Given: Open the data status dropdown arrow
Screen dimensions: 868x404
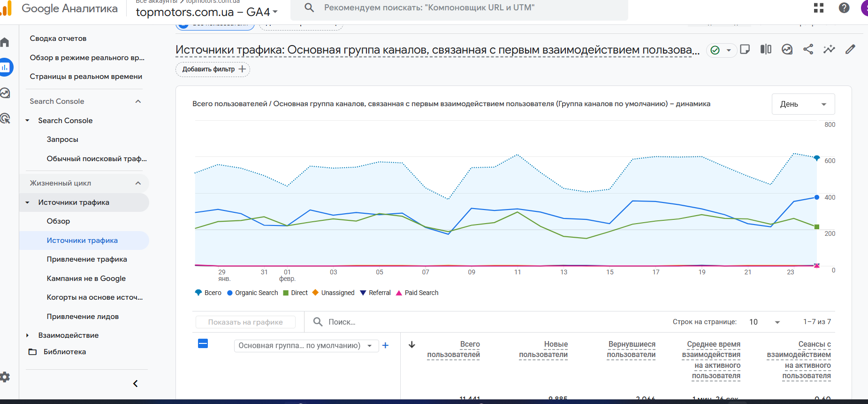Looking at the screenshot, I should click(x=729, y=50).
